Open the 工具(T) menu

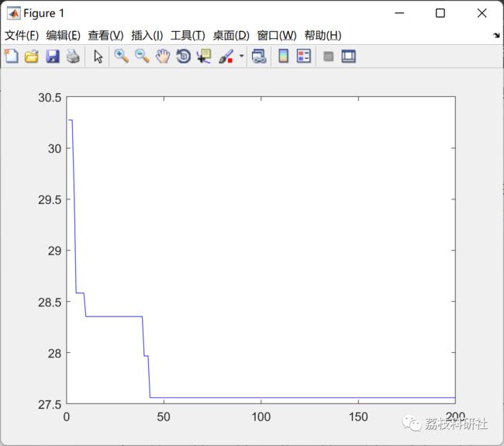tap(188, 36)
